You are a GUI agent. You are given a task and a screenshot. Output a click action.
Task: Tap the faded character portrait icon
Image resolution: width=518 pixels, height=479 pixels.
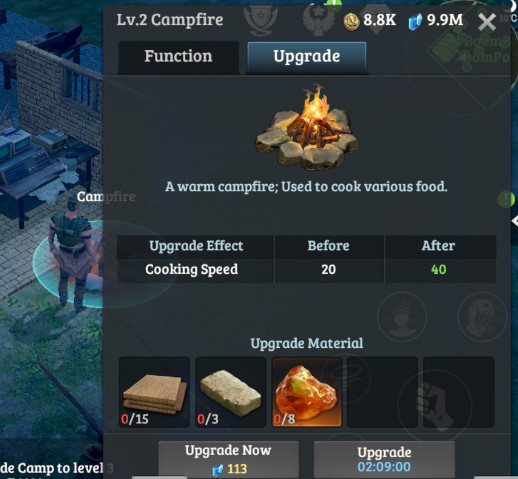pos(402,317)
